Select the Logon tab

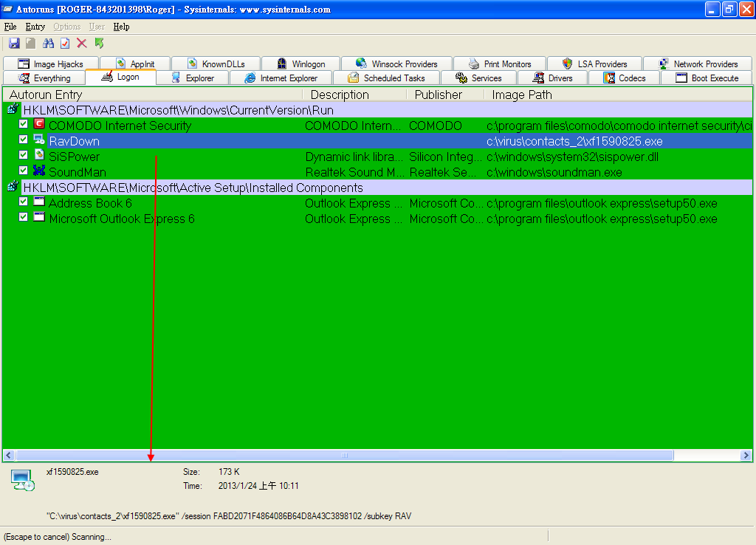[120, 77]
